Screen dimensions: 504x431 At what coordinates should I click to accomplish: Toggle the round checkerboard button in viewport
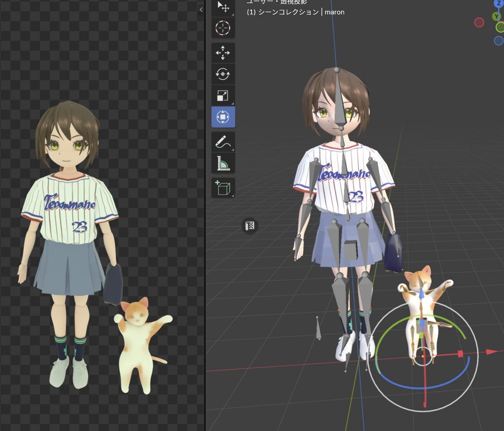(250, 226)
